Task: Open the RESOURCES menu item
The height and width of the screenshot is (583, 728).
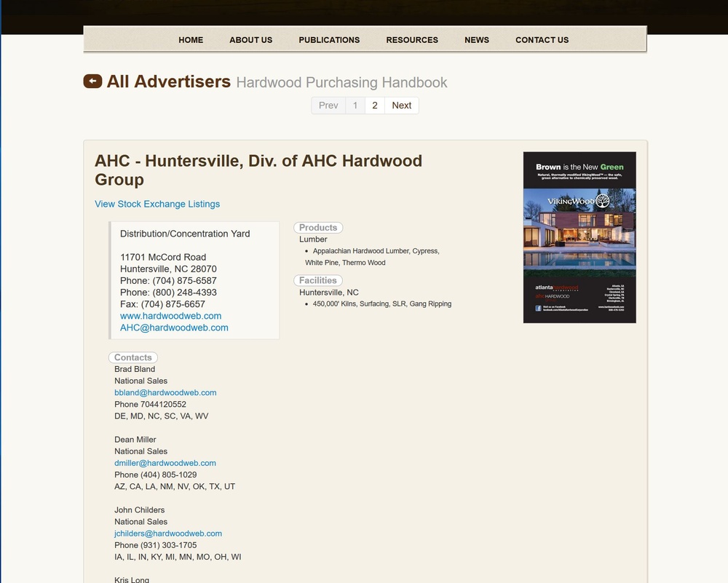Action: pyautogui.click(x=412, y=40)
